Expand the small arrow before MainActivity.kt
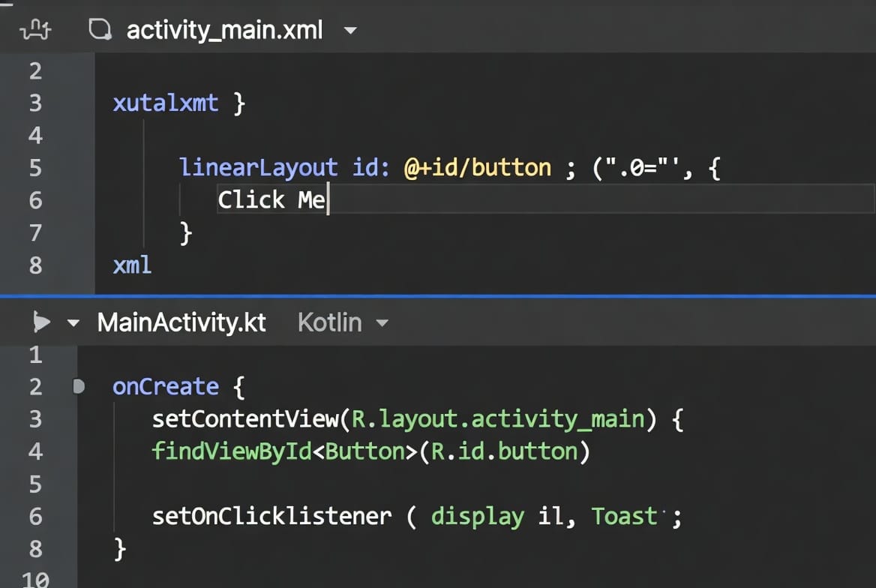This screenshot has width=876, height=588. [73, 323]
